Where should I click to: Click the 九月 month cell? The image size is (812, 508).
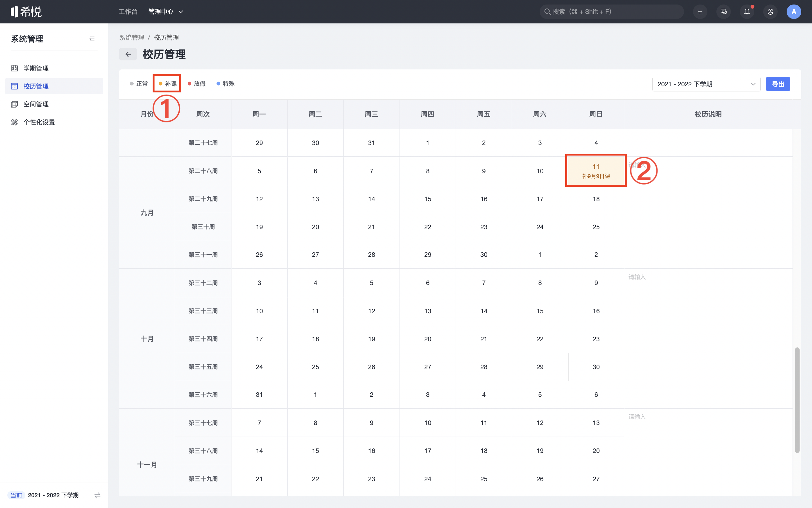click(147, 213)
